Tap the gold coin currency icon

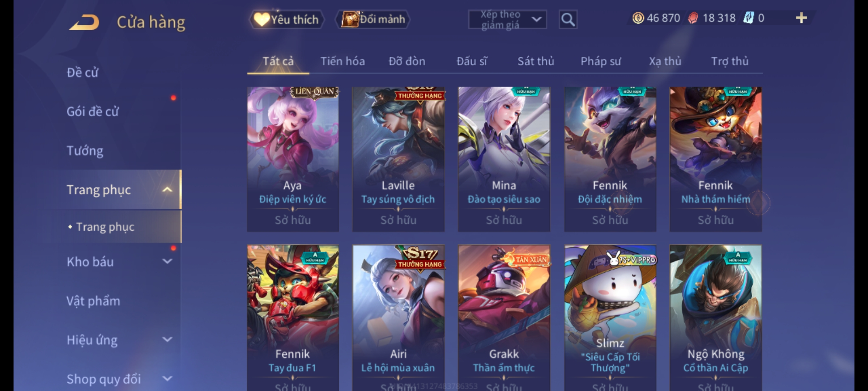pyautogui.click(x=638, y=18)
